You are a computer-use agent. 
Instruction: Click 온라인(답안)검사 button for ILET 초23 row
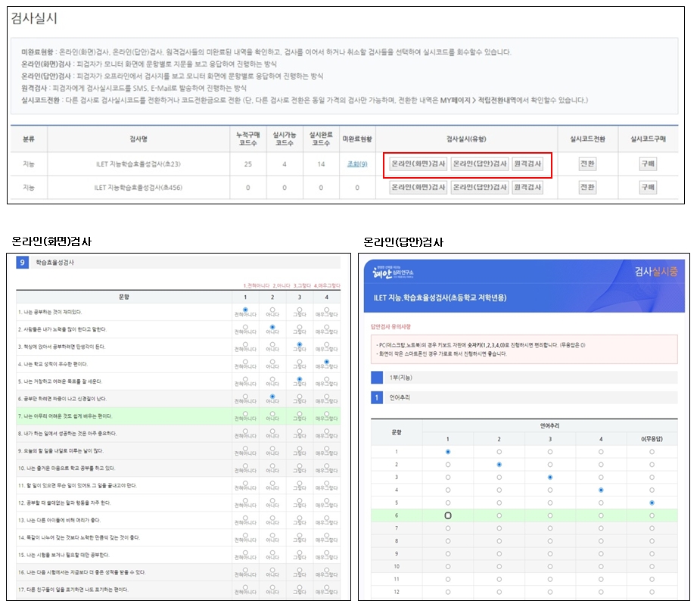click(x=480, y=164)
